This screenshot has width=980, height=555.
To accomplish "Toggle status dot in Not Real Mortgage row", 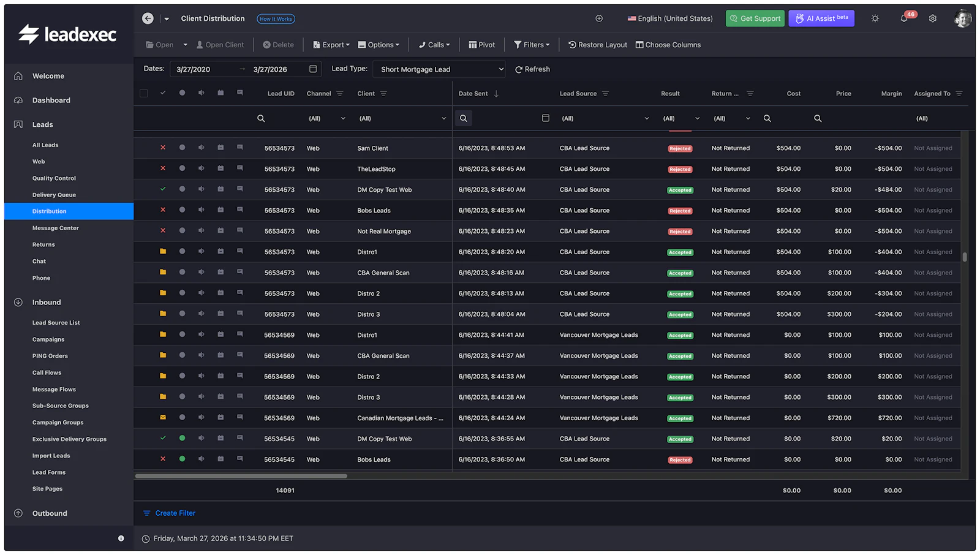I will click(182, 230).
